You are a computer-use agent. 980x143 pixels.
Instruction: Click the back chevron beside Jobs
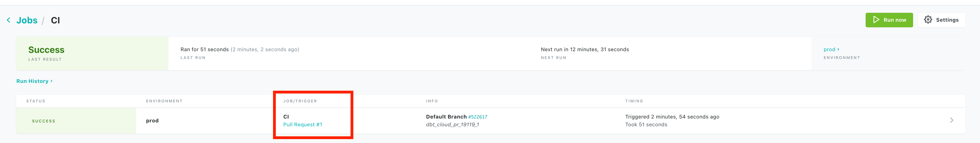8,20
